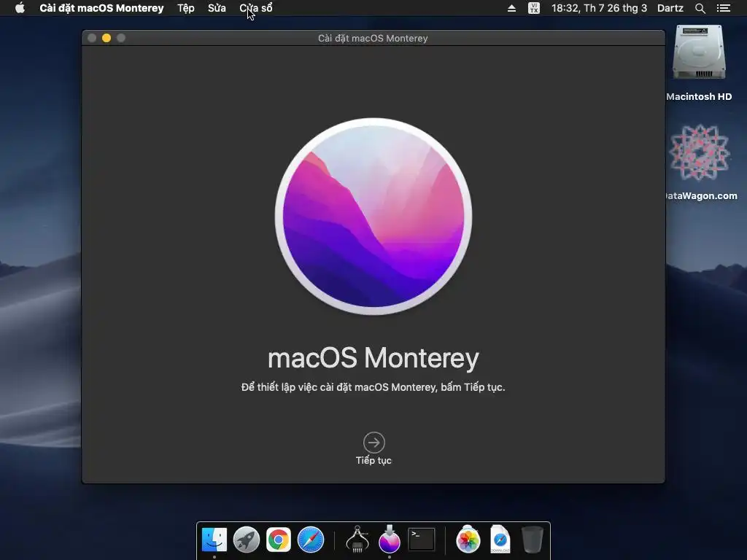
Task: Open Finder from the Dock
Action: click(214, 540)
